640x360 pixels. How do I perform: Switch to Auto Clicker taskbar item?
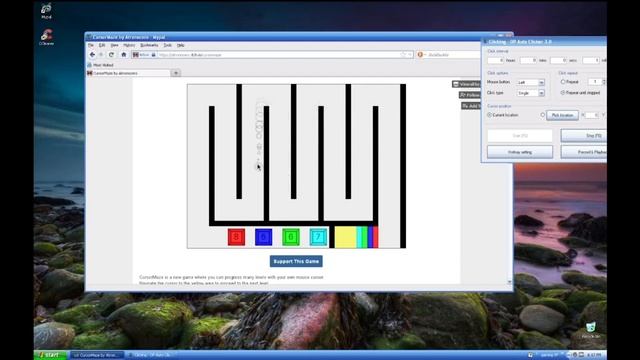coord(152,355)
